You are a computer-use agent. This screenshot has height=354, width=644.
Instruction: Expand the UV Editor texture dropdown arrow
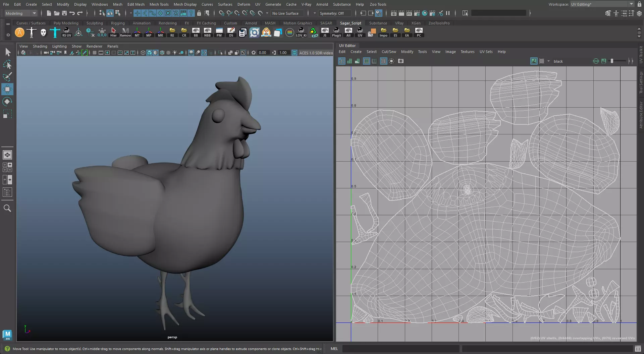(548, 61)
